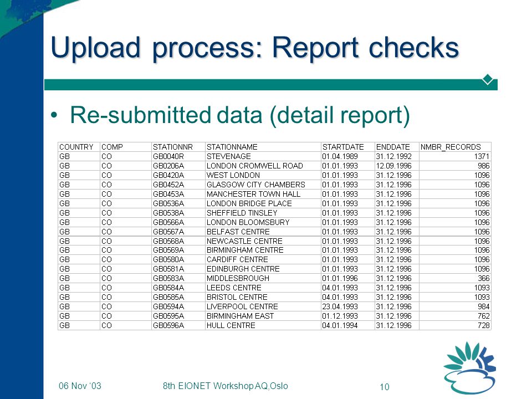
Task: Click the footer date '06 Nov '03'
Action: coord(80,386)
